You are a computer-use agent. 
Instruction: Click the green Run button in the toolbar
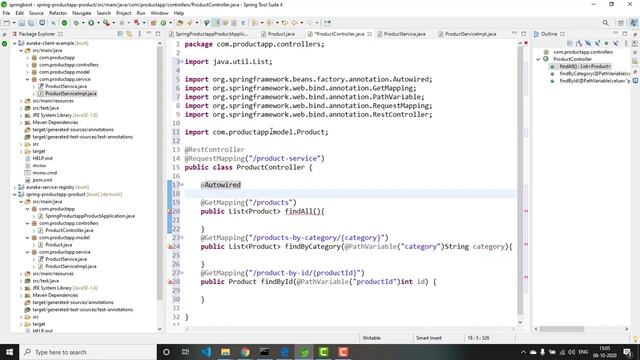(91, 23)
